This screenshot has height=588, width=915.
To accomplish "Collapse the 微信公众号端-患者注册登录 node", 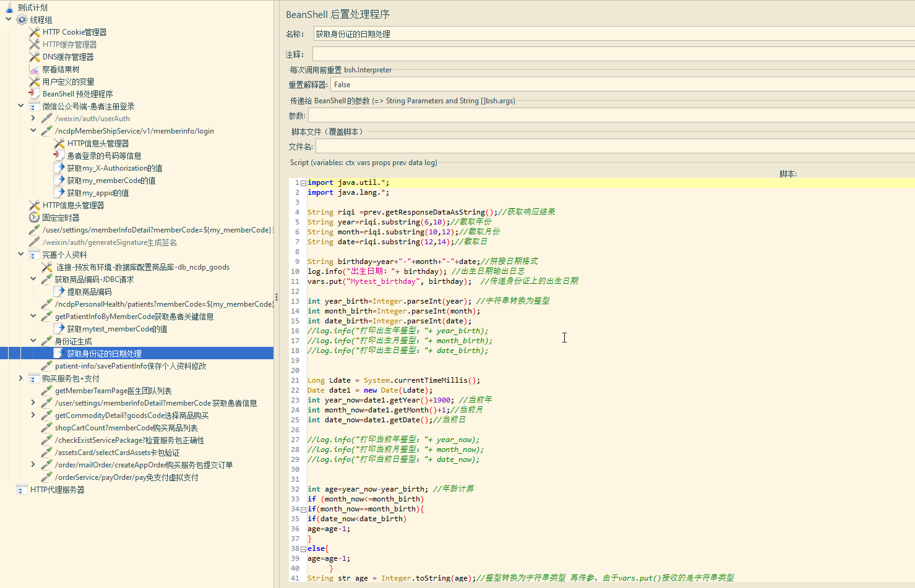I will 21,106.
